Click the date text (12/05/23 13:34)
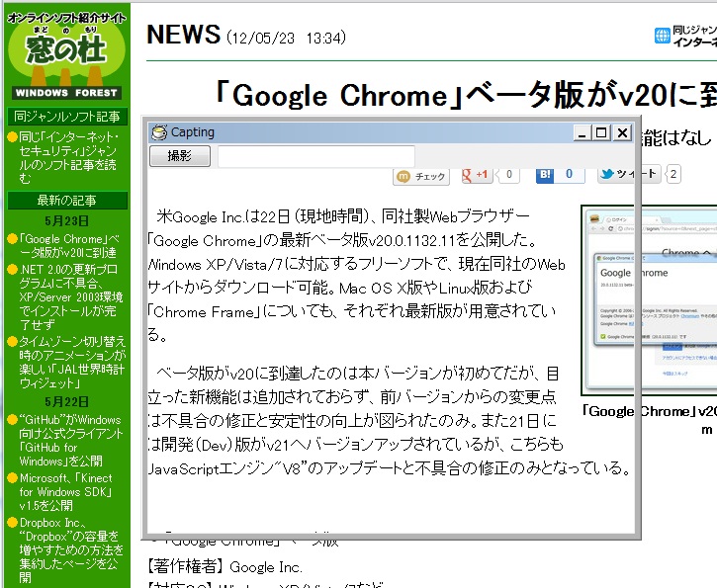Image resolution: width=717 pixels, height=588 pixels. (x=286, y=38)
